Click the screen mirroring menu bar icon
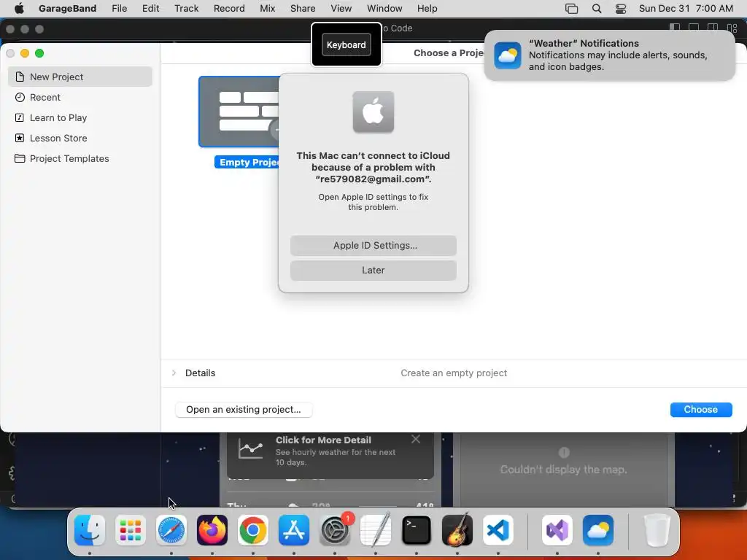The image size is (747, 560). [571, 9]
